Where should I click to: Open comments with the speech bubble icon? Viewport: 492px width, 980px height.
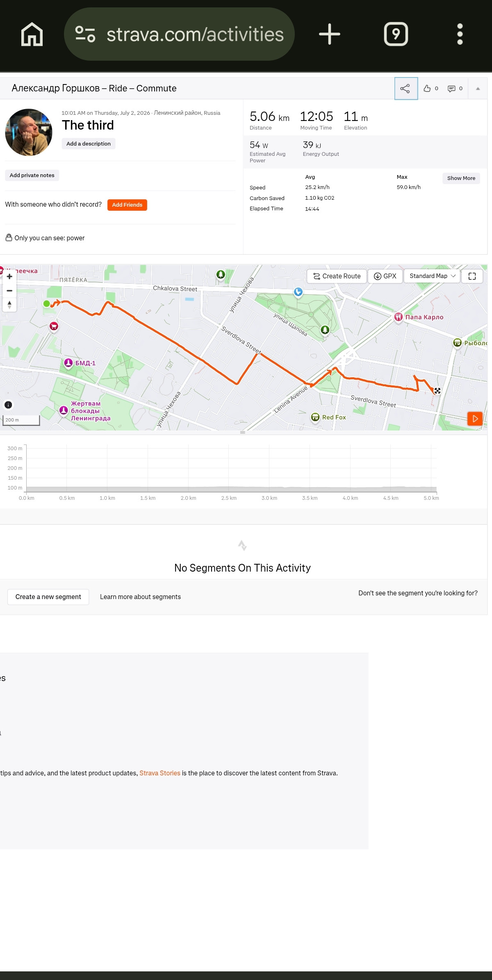click(x=451, y=89)
